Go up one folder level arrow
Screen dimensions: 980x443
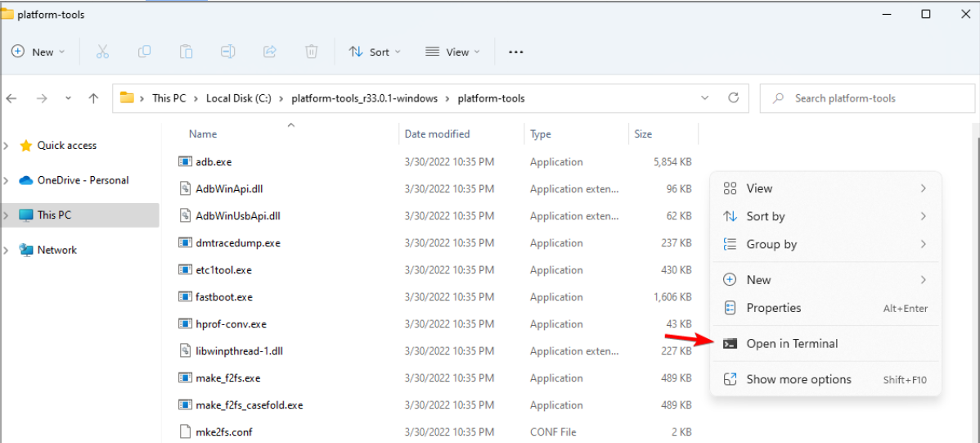coord(93,98)
